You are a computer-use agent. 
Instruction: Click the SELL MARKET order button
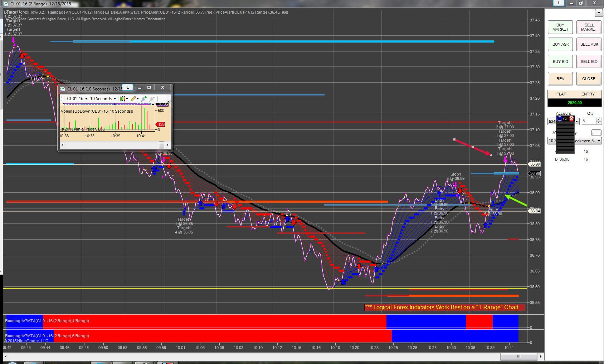pos(589,27)
